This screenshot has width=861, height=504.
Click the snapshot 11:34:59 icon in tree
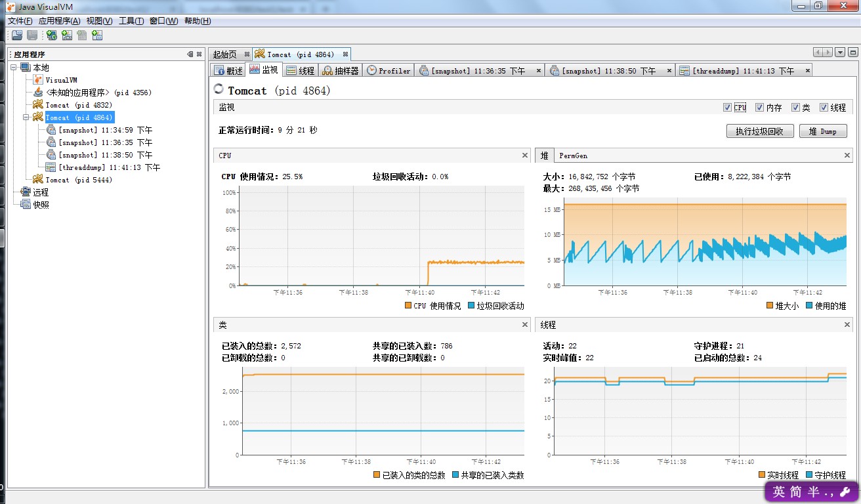pos(51,130)
